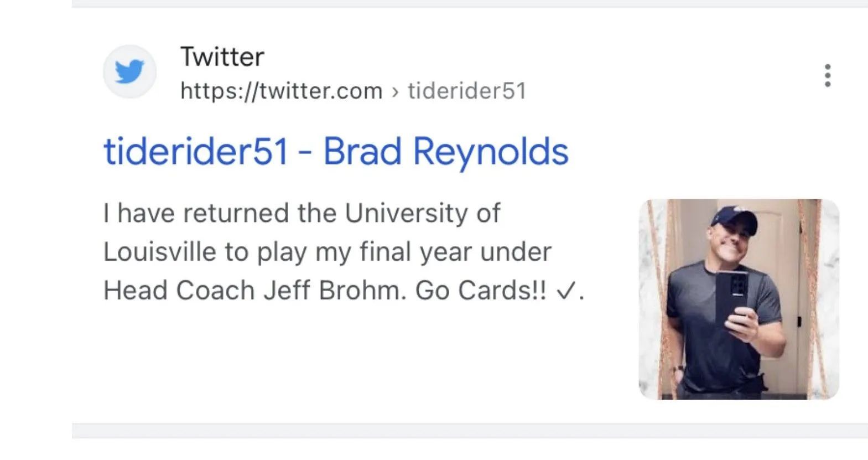Image resolution: width=868 pixels, height=460 pixels.
Task: Click "final year under" snippet text
Action: pos(456,252)
